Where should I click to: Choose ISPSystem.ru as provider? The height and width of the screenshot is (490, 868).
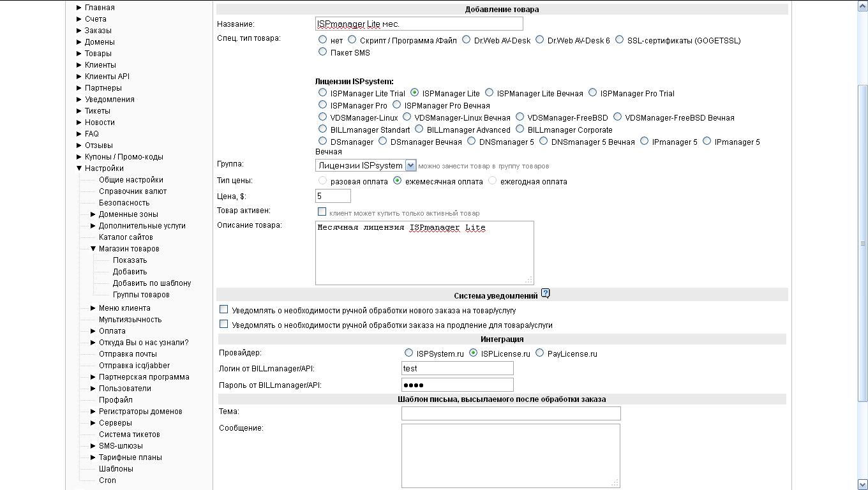coord(408,353)
